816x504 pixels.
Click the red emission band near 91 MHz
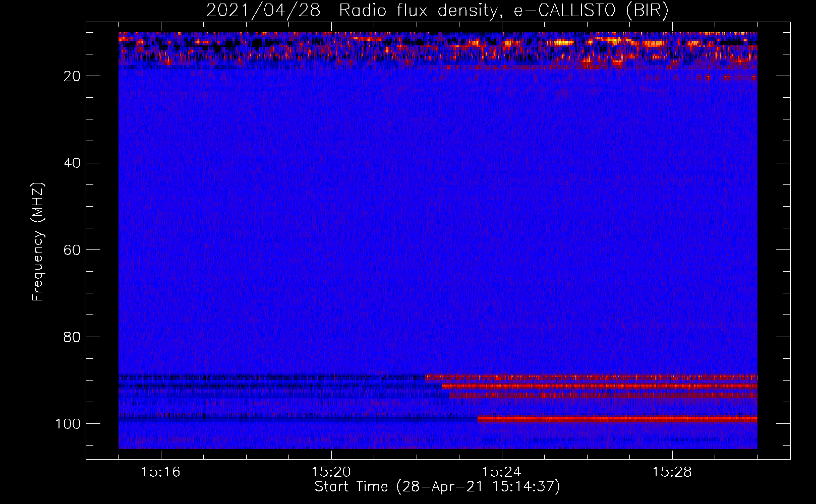click(600, 386)
